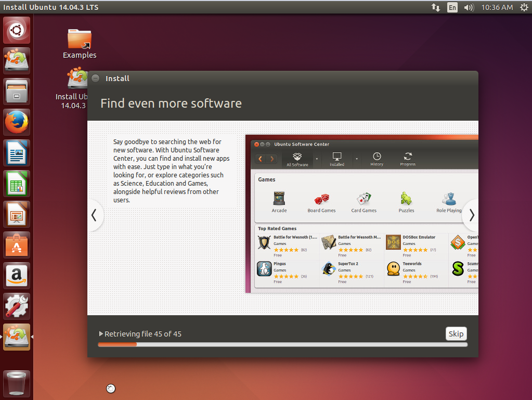
Task: Open the sound volume indicator
Action: coord(469,7)
